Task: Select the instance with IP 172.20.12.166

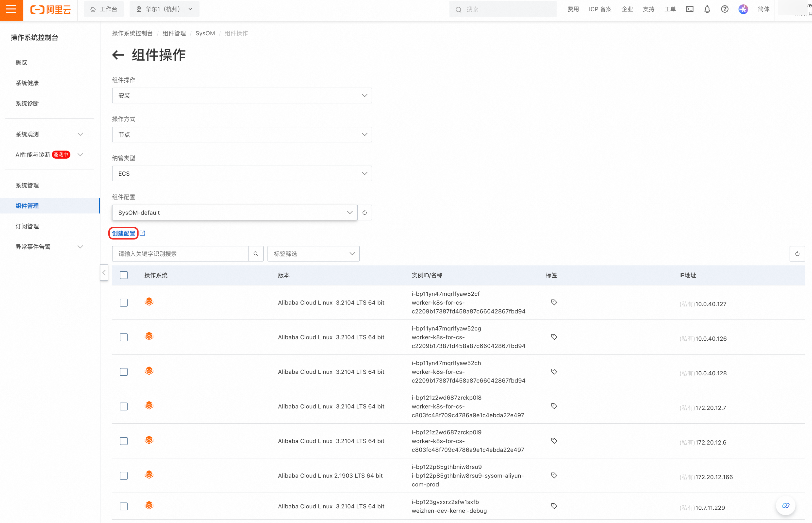Action: tap(124, 475)
